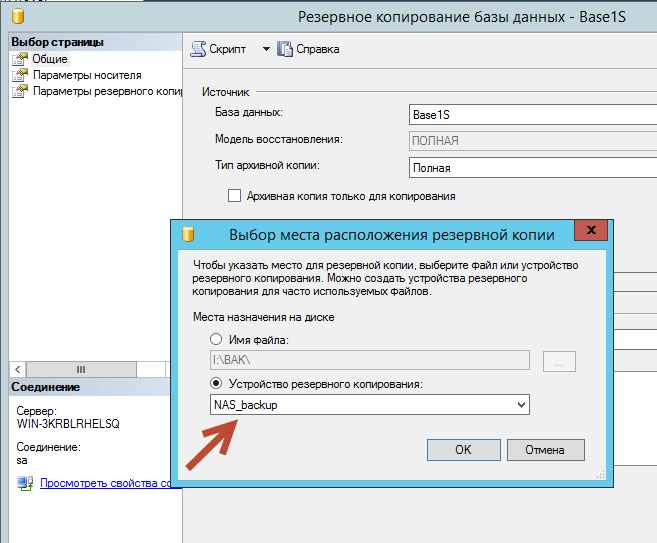
Task: Select the server name WIN-3KRBLRHELSQ
Action: (68, 424)
